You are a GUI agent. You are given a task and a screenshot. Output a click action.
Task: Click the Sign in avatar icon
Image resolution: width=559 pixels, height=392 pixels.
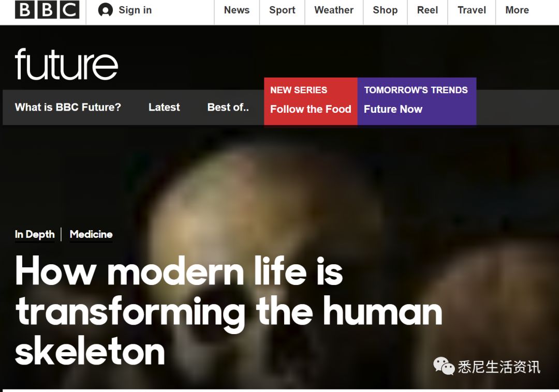105,10
